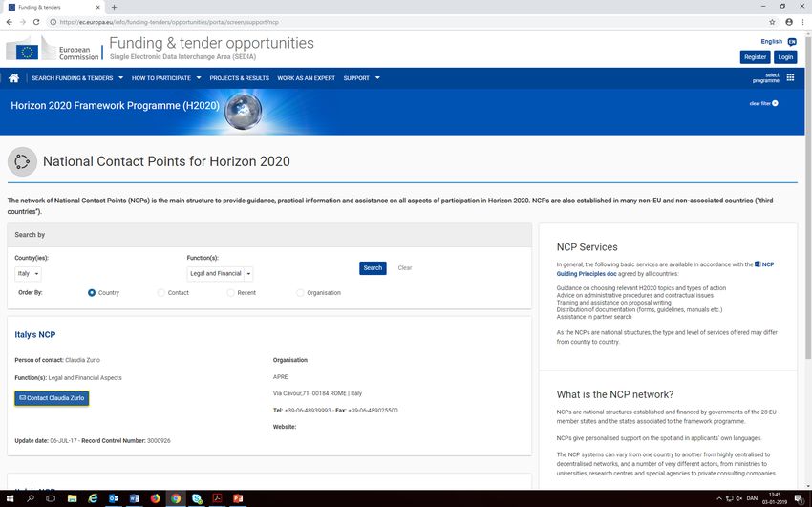
Task: Open the English language selector
Action: (x=771, y=42)
